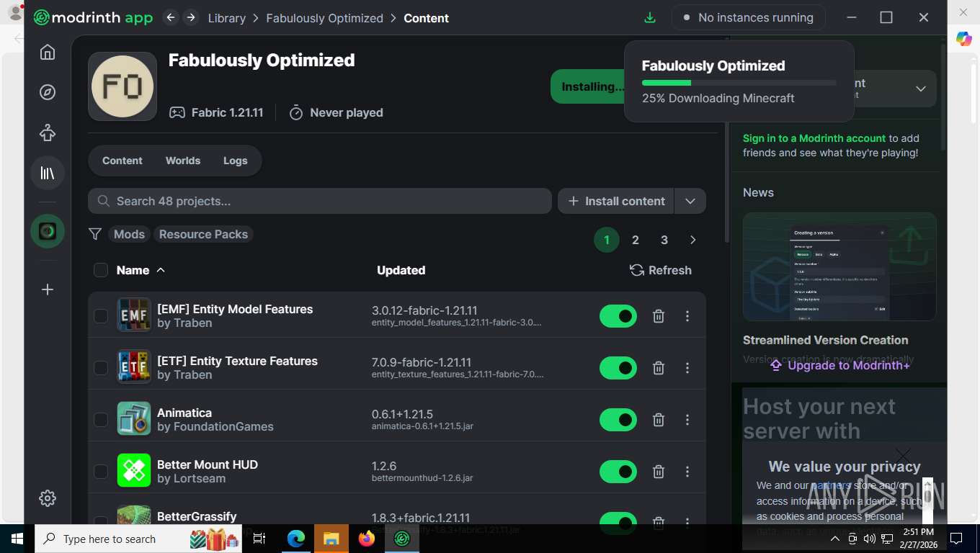Open more options for Better Mount HUD
This screenshot has width=980, height=553.
687,472
